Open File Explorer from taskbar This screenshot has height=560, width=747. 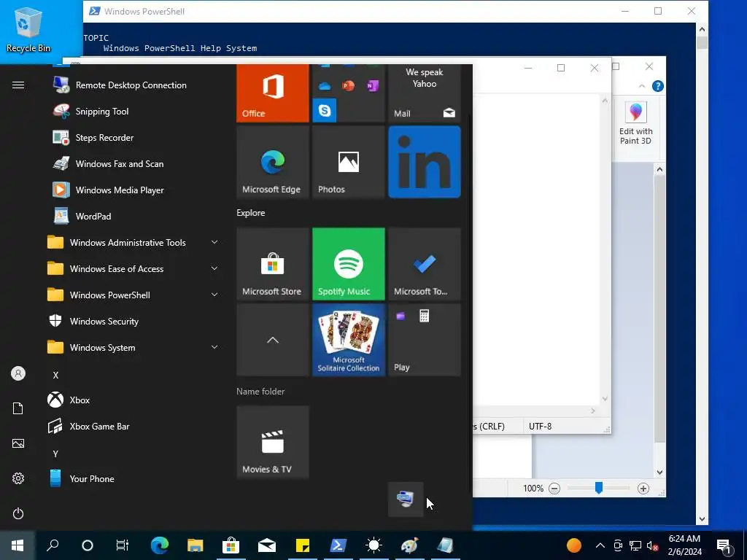click(196, 545)
